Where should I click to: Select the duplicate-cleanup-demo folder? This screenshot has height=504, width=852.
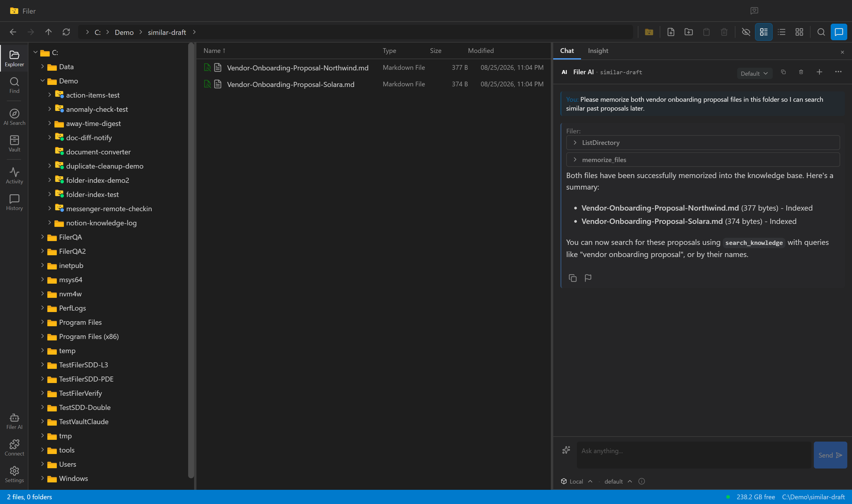105,166
